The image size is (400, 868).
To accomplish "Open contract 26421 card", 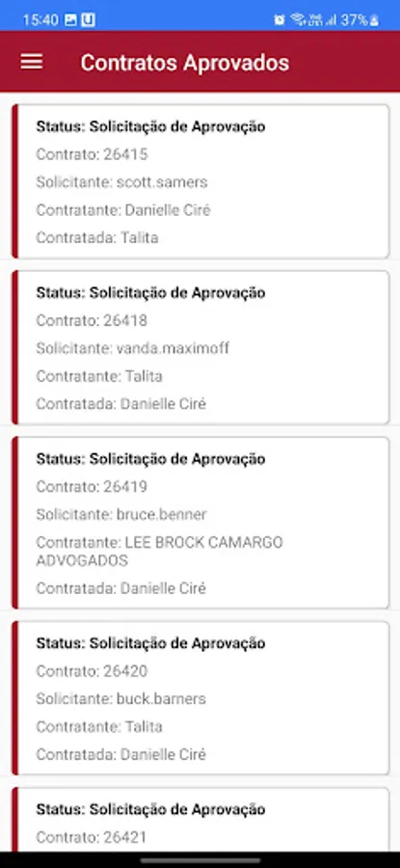I will 200,819.
